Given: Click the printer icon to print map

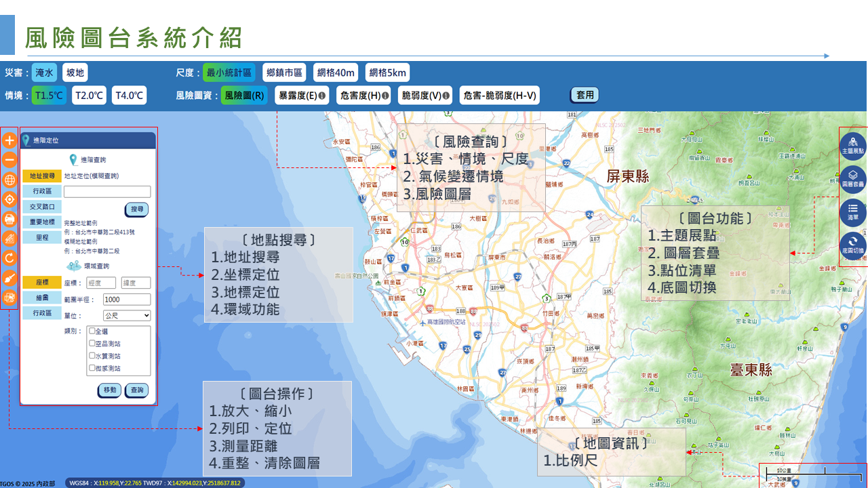Looking at the screenshot, I should (x=9, y=219).
